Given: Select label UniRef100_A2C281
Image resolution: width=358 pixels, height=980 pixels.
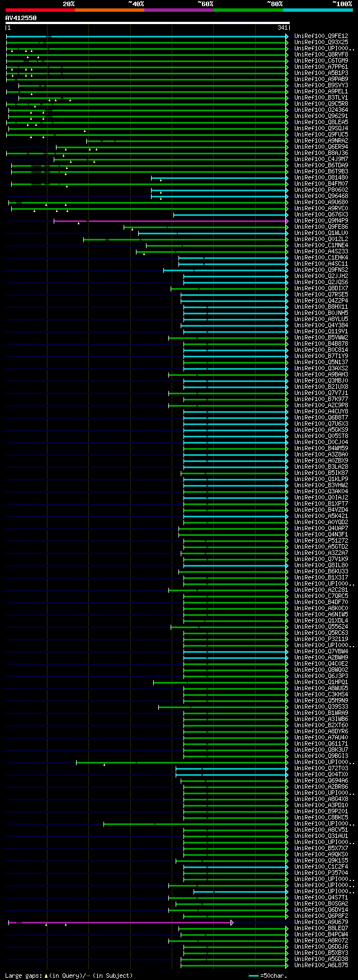Looking at the screenshot, I should pyautogui.click(x=321, y=590).
